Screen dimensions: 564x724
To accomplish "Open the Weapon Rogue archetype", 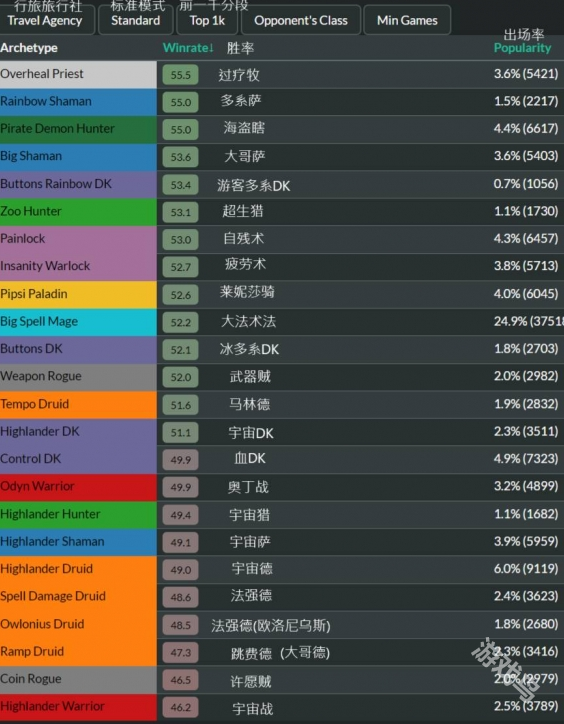I will tap(78, 377).
